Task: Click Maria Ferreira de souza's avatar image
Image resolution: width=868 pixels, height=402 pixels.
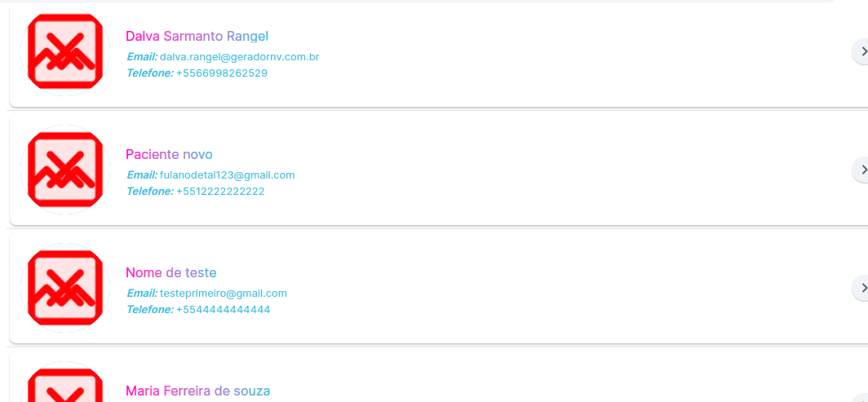Action: (x=65, y=382)
